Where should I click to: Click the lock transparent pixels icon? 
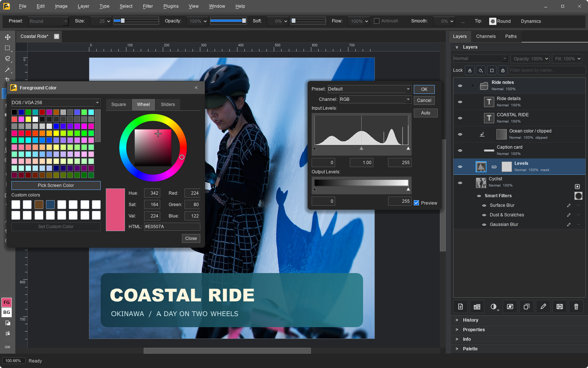click(470, 70)
